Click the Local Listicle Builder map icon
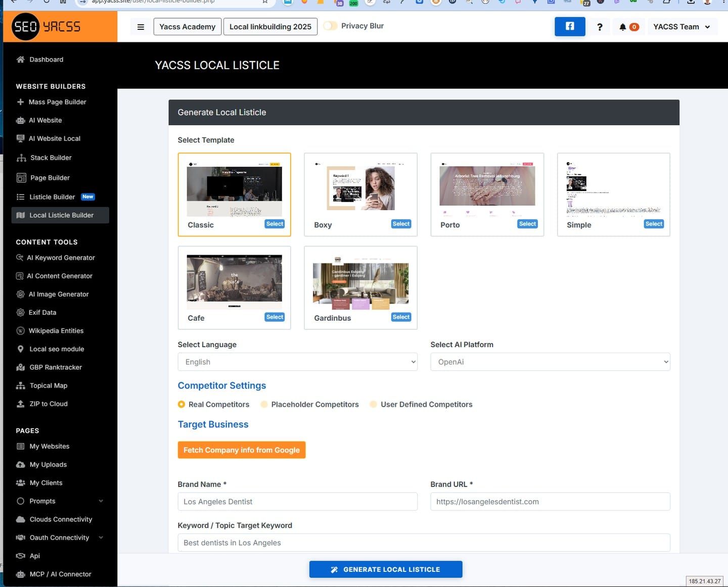The height and width of the screenshot is (587, 728). tap(20, 215)
